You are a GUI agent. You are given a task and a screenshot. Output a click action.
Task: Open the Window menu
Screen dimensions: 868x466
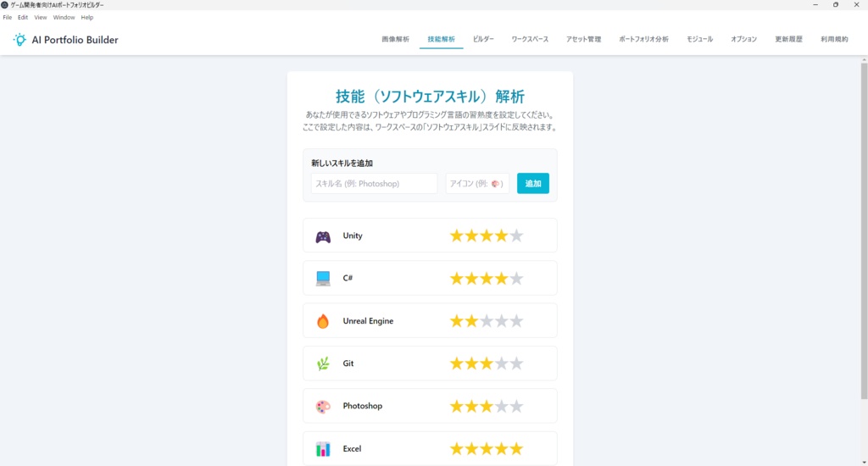click(x=64, y=17)
